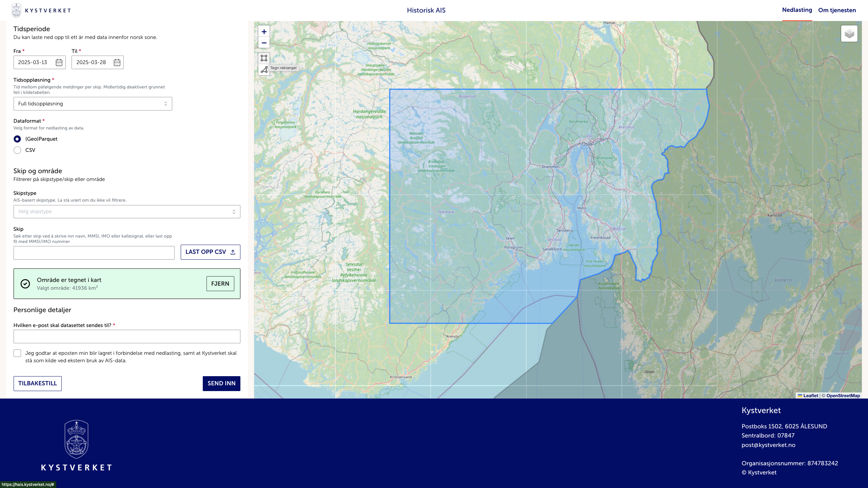This screenshot has width=868, height=488.
Task: Check the email consent checkbox
Action: [x=17, y=353]
